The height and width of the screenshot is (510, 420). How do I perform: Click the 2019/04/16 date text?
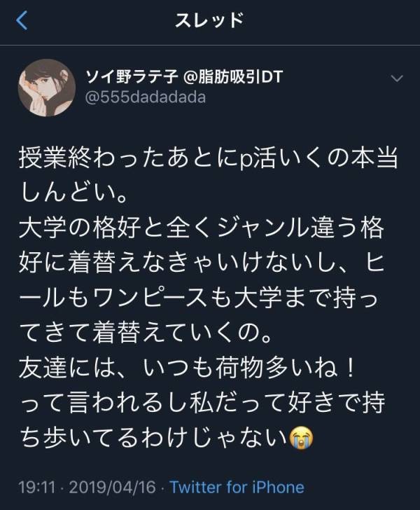[113, 487]
